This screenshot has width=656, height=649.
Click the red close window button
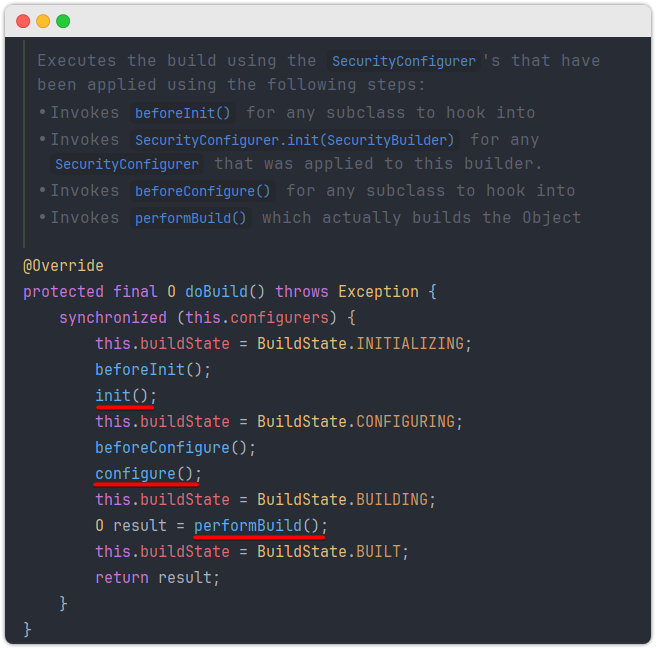[23, 21]
